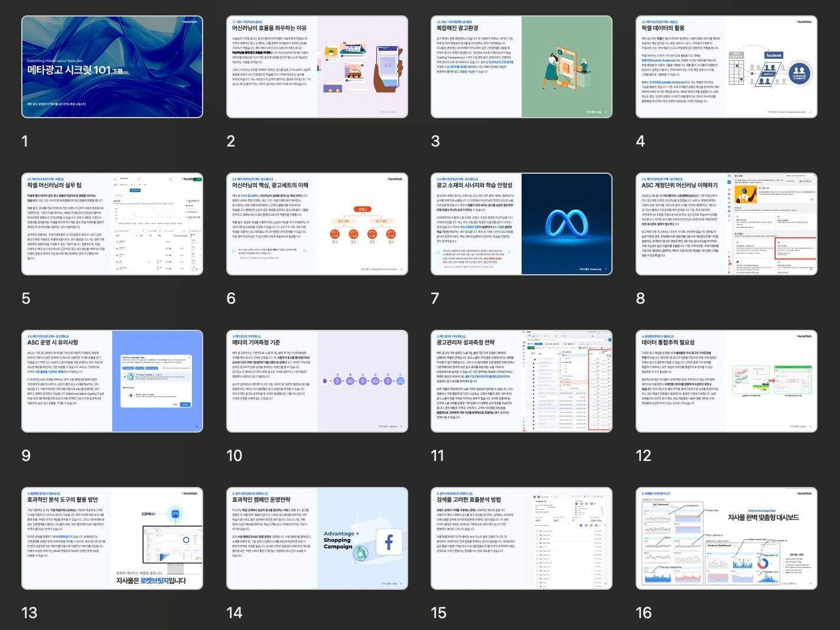Click slide number label "10"

[235, 456]
